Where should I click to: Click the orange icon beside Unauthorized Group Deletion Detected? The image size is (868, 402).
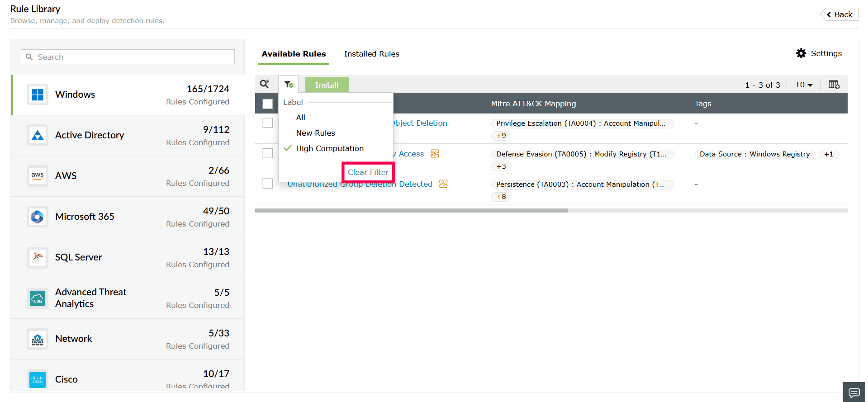(x=443, y=184)
